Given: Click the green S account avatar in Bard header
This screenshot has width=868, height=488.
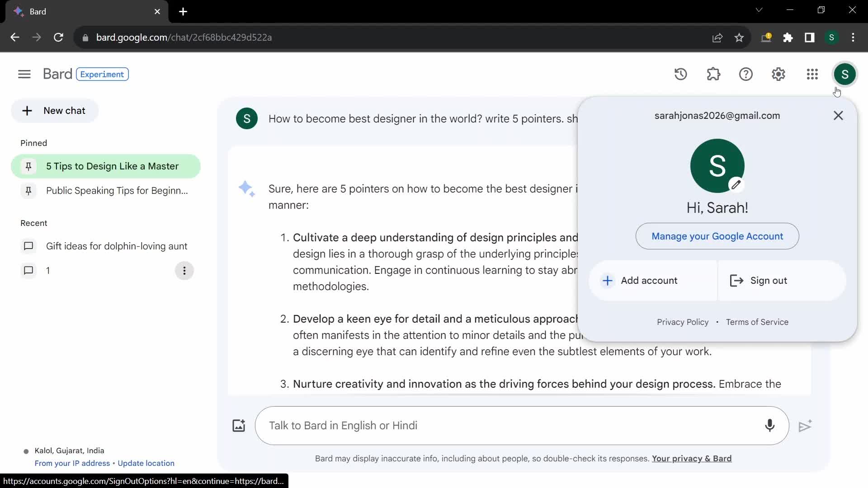Looking at the screenshot, I should coord(844,74).
